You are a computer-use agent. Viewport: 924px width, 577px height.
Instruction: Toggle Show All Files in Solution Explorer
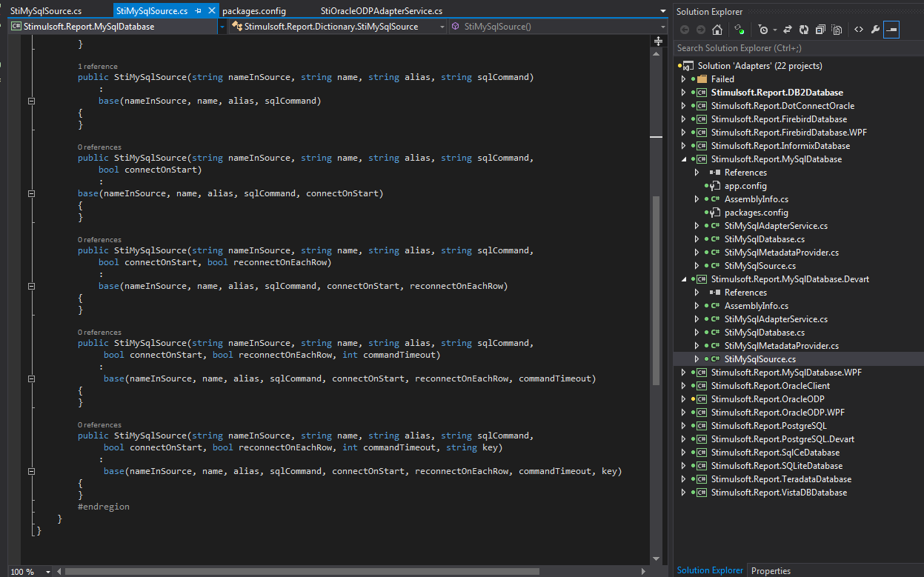pyautogui.click(x=837, y=30)
